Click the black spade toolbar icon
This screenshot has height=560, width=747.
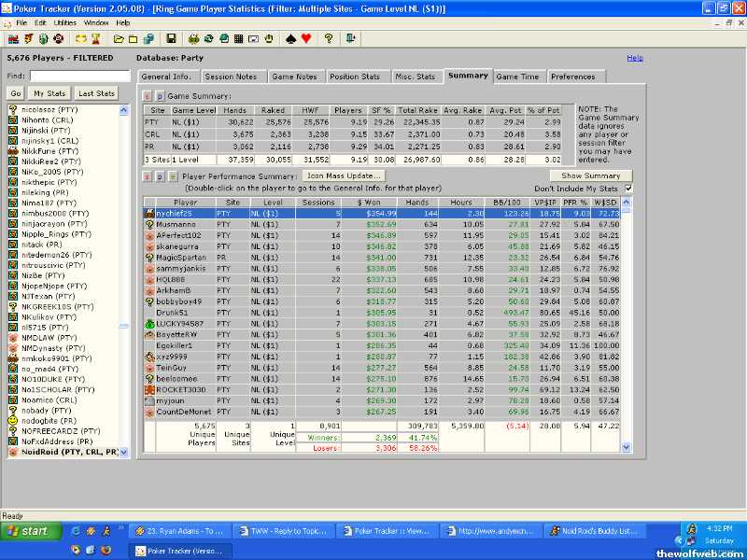[289, 38]
